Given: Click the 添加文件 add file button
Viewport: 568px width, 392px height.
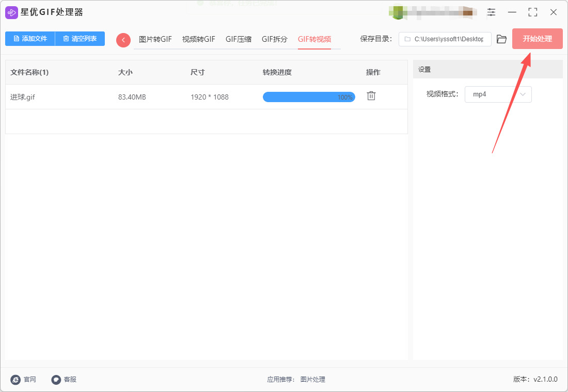Looking at the screenshot, I should 30,39.
